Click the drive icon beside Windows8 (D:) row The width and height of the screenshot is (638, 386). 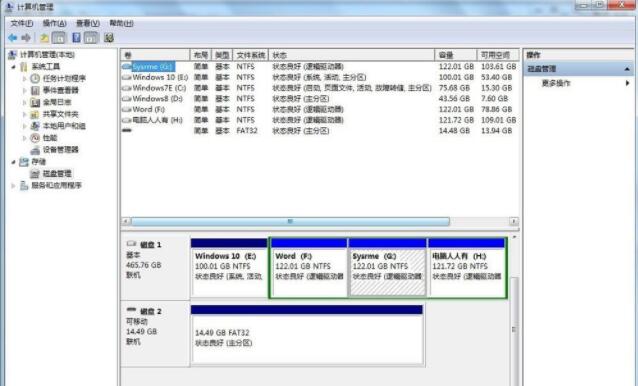127,99
